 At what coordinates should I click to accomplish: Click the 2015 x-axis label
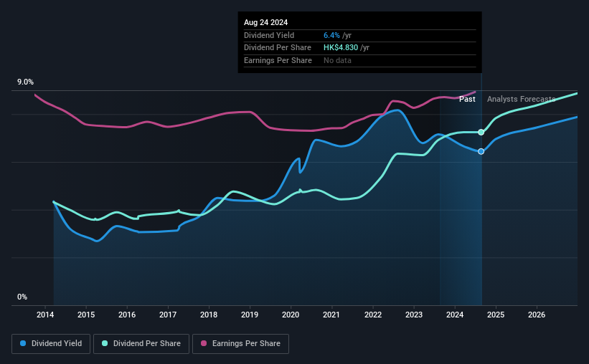click(86, 315)
